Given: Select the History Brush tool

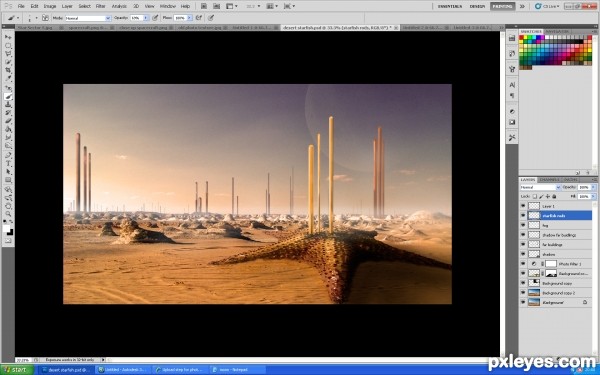Looking at the screenshot, I should point(8,113).
